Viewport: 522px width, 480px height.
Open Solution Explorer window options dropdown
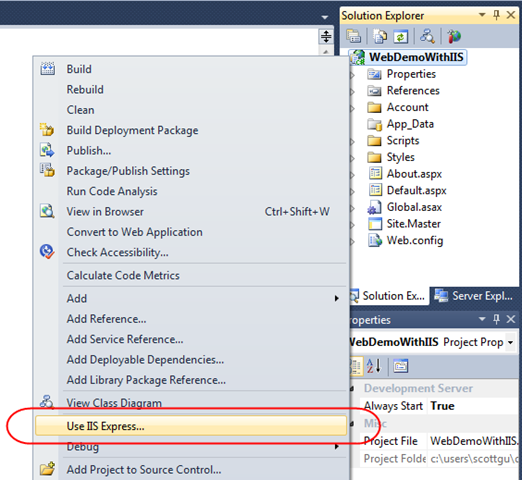pos(482,15)
